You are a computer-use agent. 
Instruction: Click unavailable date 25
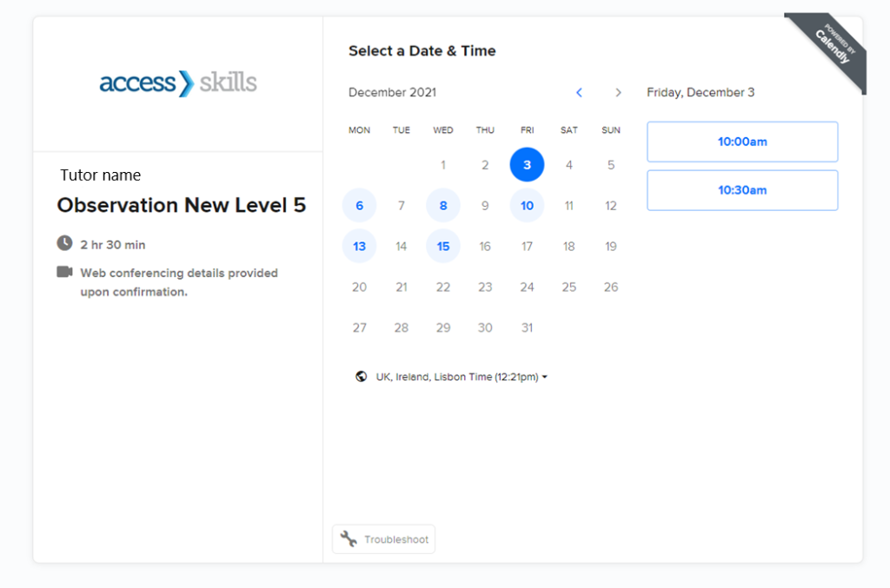click(568, 287)
